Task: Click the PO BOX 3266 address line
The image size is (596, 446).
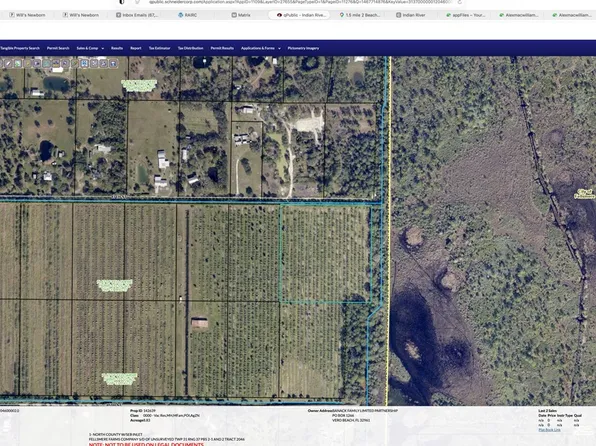Action: coord(343,416)
